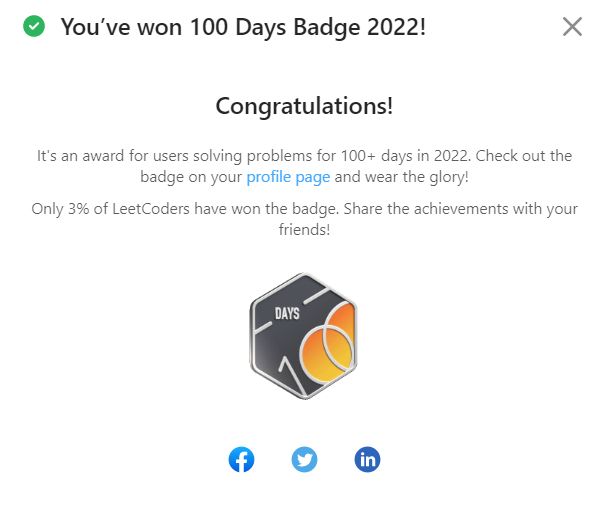The width and height of the screenshot is (609, 513).
Task: Click the Congratulations! heading
Action: [304, 106]
